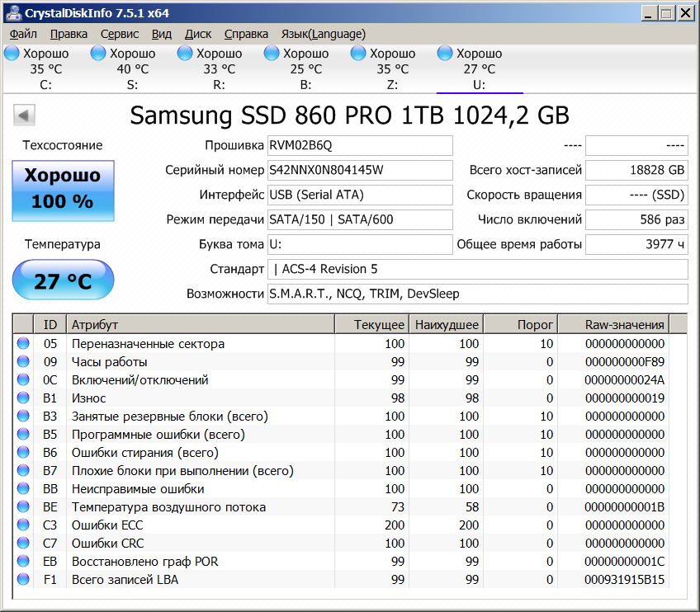Screen dimensions: 700x612
Task: Select the Восстановлено граф POR row
Action: click(342, 561)
